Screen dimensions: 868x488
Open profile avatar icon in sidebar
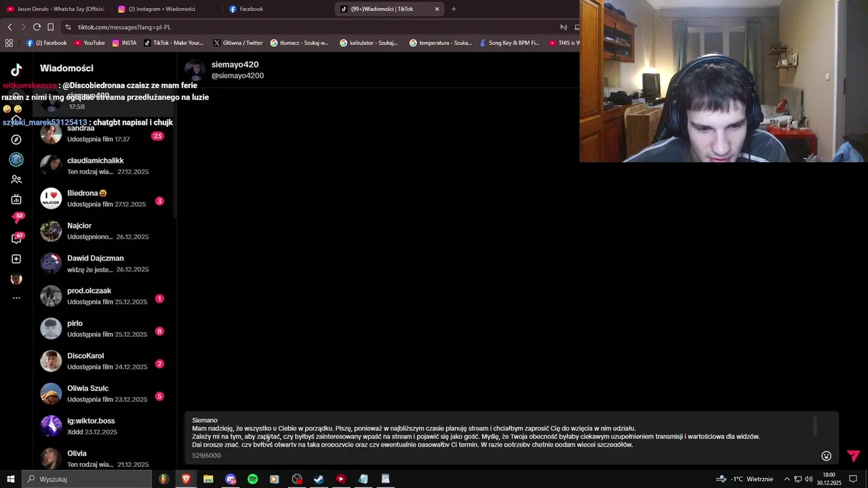(16, 279)
